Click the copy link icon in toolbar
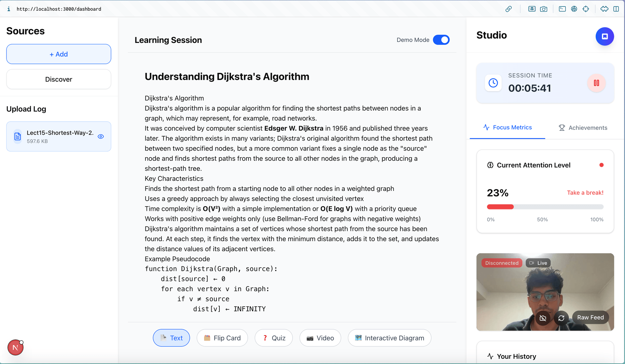The width and height of the screenshot is (625, 364). 508,9
